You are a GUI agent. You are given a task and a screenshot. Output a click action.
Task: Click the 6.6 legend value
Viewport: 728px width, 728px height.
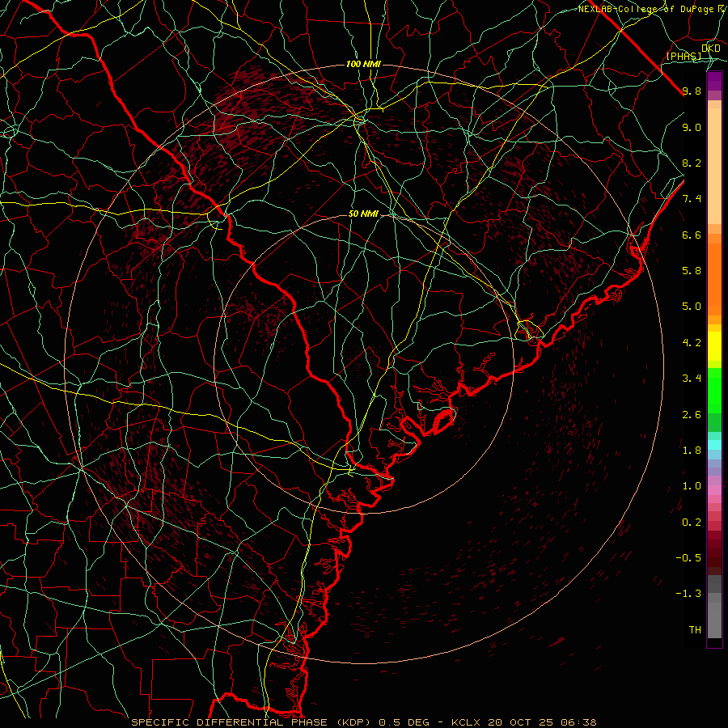click(x=692, y=235)
